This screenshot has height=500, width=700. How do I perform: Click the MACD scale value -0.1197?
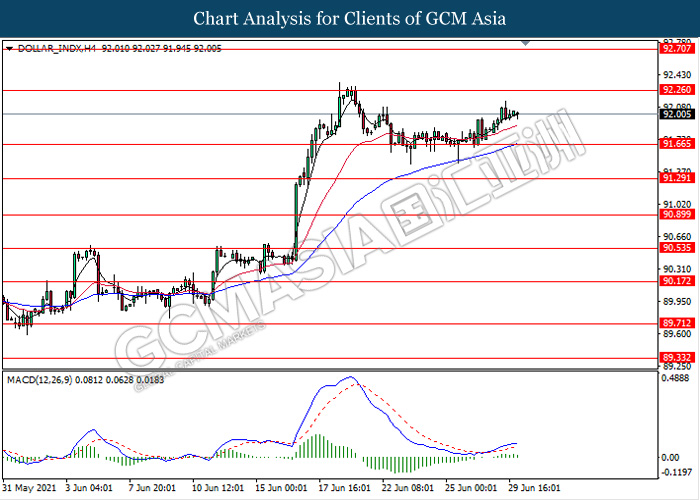pyautogui.click(x=676, y=473)
